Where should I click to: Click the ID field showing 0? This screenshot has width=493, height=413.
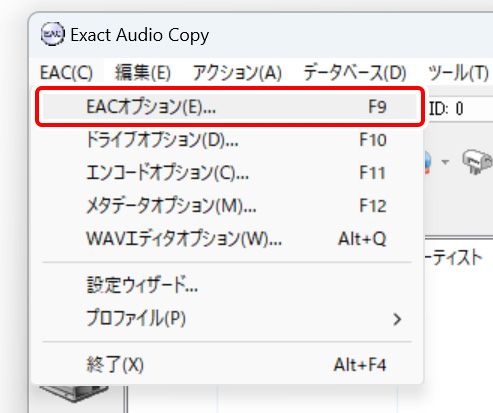click(459, 108)
